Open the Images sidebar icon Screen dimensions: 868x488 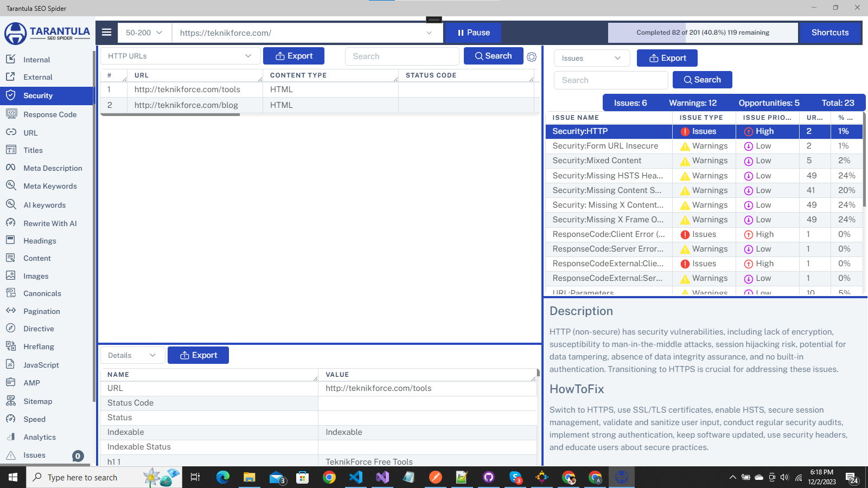[x=10, y=275]
